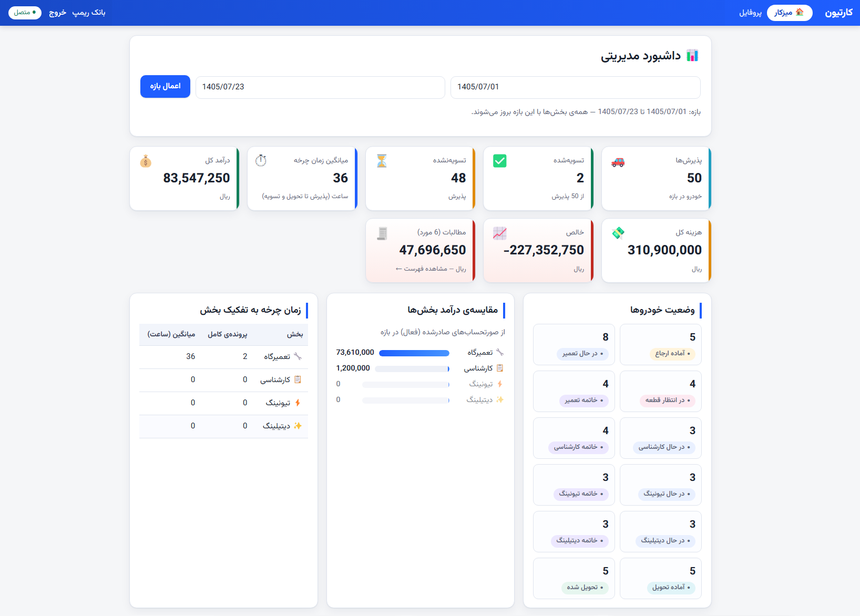Click wrench icon beside تعمیرگاه in revenue comparison
860x616 pixels.
(x=500, y=352)
